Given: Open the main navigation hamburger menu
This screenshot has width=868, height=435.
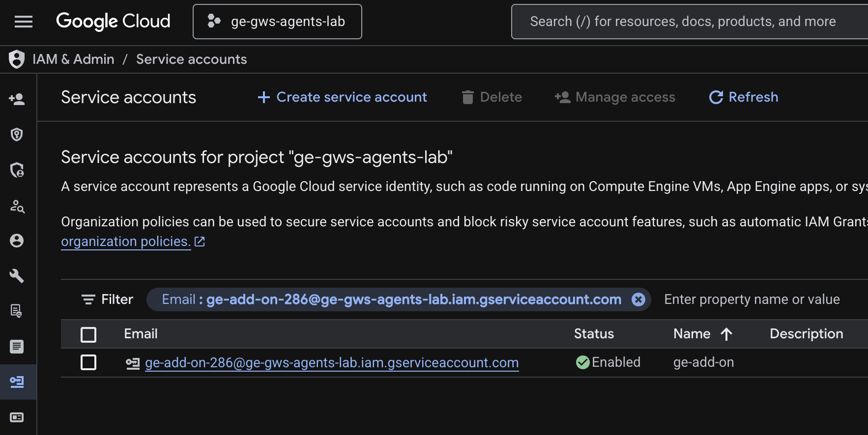Looking at the screenshot, I should coord(24,22).
